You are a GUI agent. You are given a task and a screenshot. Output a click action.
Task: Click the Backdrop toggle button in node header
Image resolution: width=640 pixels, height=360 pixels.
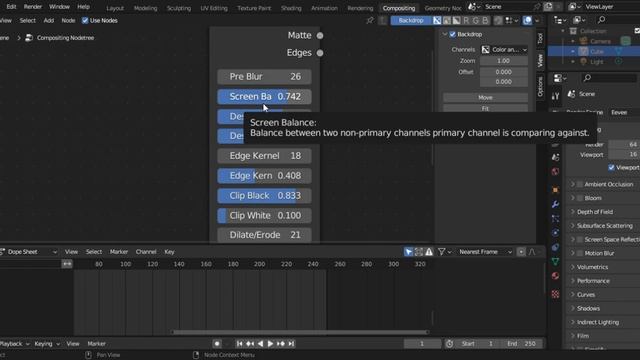point(411,20)
